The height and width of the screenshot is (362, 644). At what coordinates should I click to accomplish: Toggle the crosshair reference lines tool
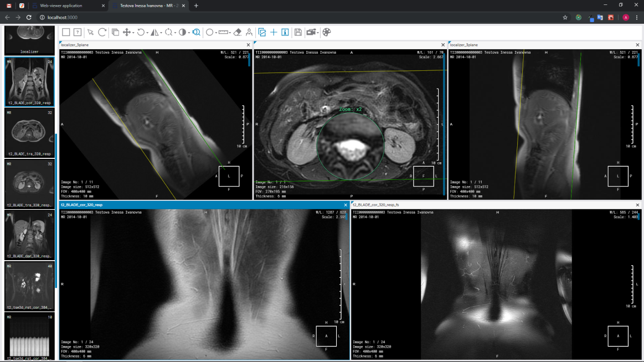click(274, 32)
